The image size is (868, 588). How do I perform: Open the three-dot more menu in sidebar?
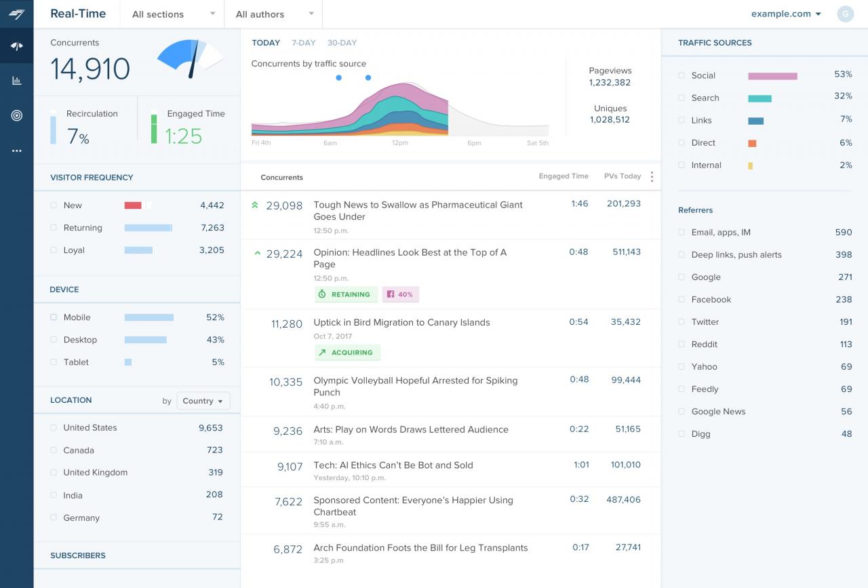click(x=16, y=151)
